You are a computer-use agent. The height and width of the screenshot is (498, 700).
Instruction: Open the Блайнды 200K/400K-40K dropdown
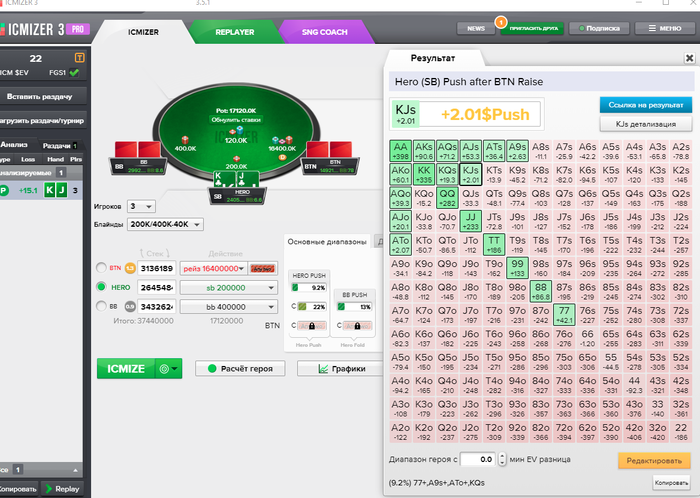pyautogui.click(x=165, y=224)
